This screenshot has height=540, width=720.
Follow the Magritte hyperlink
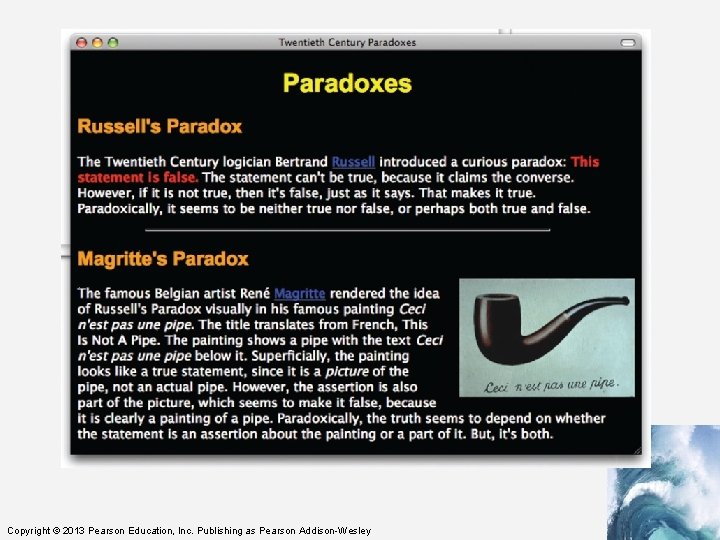point(299,293)
